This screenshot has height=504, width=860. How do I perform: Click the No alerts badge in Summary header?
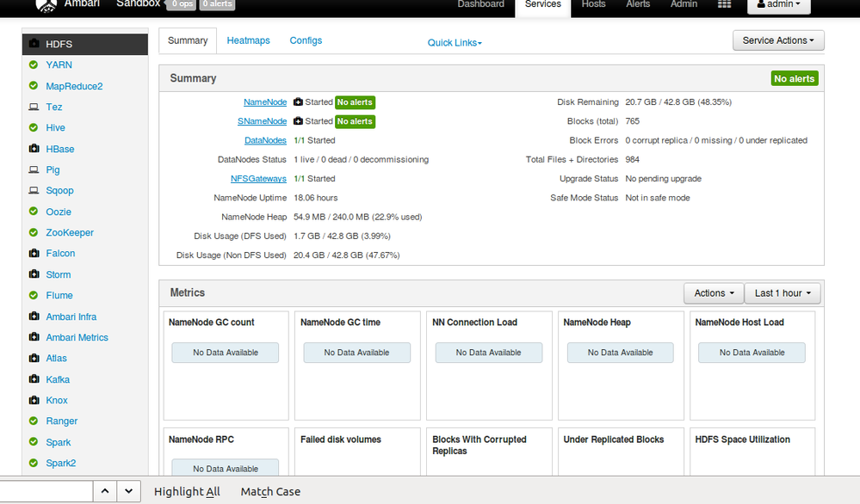pos(795,78)
